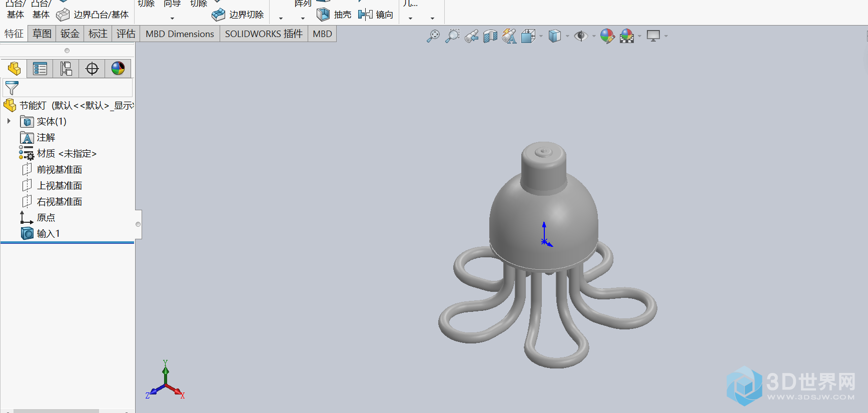
Task: Click the panel collapse handle
Action: 138,224
